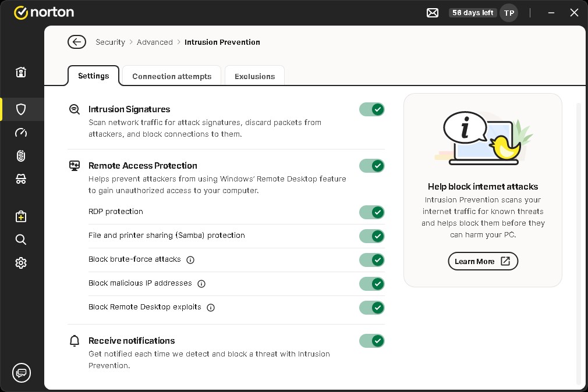Image resolution: width=588 pixels, height=392 pixels.
Task: Toggle Block malicious IP addresses switch
Action: [371, 284]
